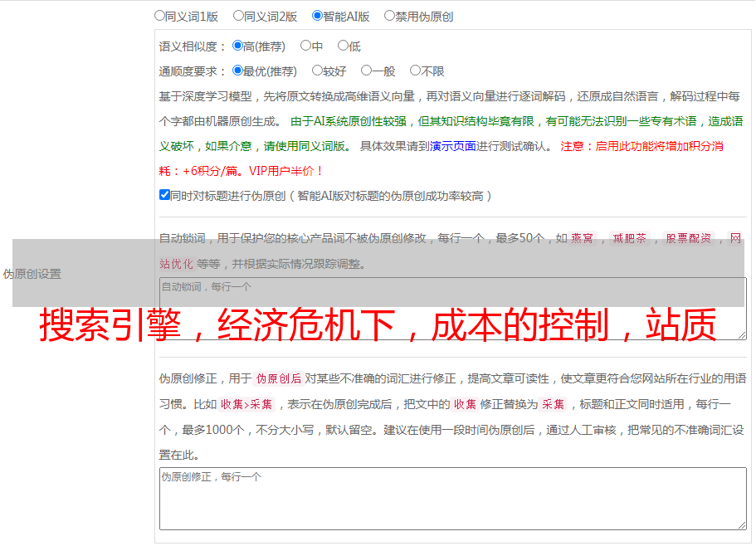
Task: Select 禁用伪原创 radio option
Action: 389,16
